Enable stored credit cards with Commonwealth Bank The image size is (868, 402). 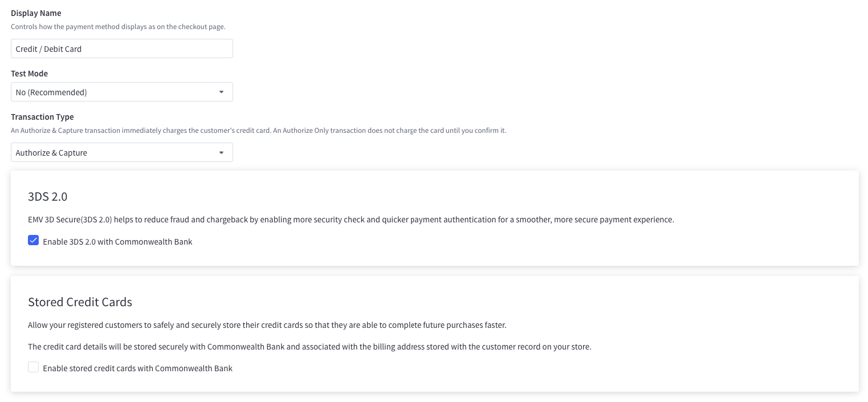coord(33,367)
